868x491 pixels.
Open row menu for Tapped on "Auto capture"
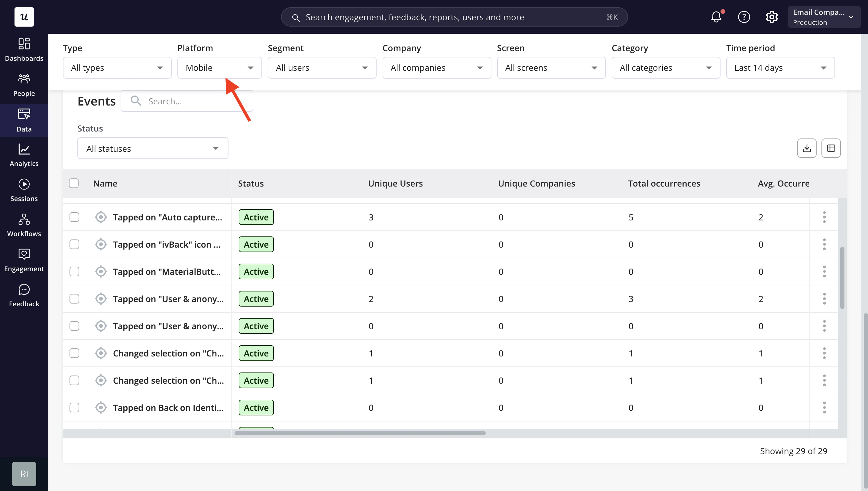click(824, 217)
